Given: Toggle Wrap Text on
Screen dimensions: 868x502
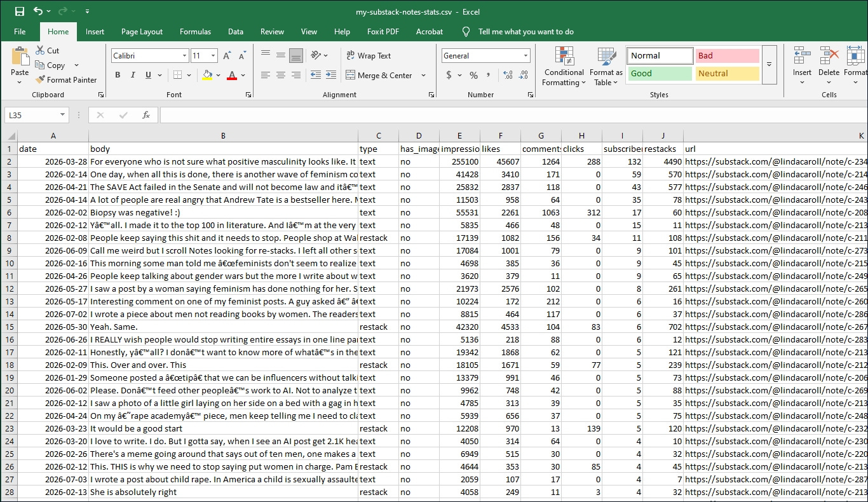Looking at the screenshot, I should click(x=369, y=56).
